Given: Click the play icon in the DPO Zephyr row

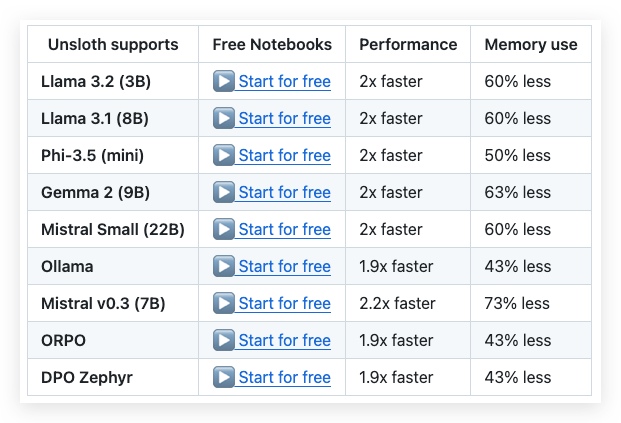Looking at the screenshot, I should [x=224, y=377].
